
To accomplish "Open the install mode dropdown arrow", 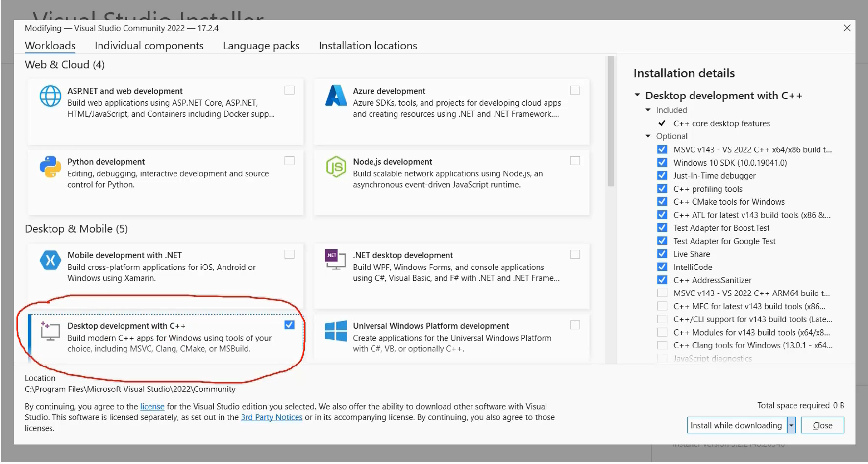I will 791,425.
